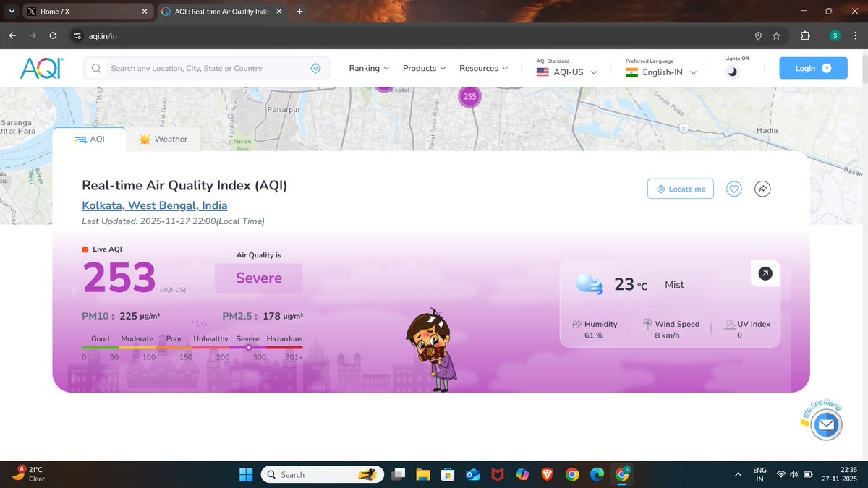This screenshot has height=488, width=868.
Task: Click the Locate me button
Action: (681, 189)
